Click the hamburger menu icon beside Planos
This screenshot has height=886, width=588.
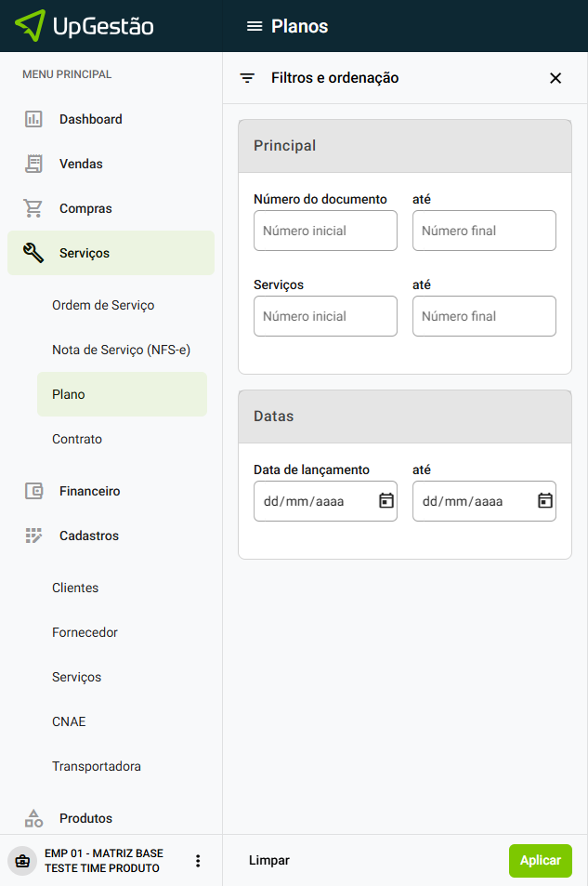(x=254, y=26)
